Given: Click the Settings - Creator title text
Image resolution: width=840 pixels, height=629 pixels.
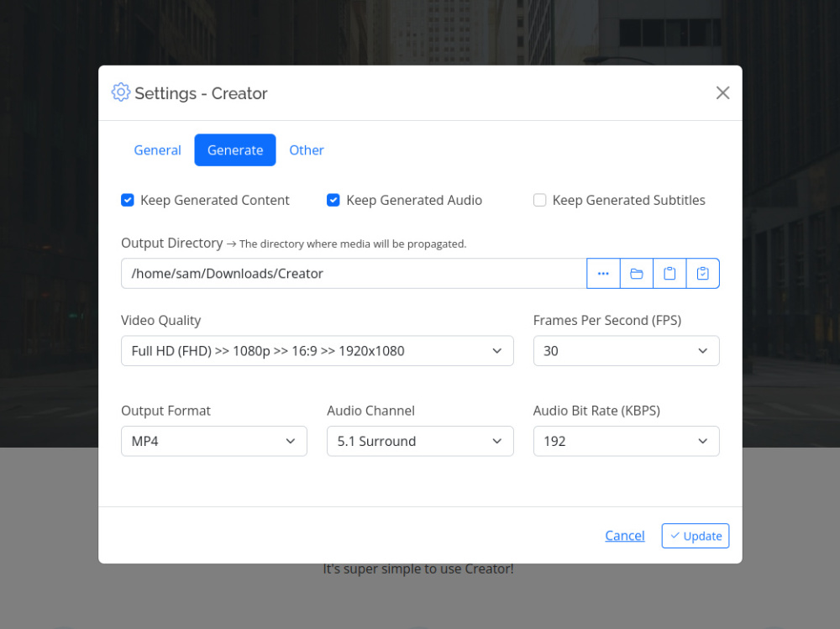Looking at the screenshot, I should [201, 93].
